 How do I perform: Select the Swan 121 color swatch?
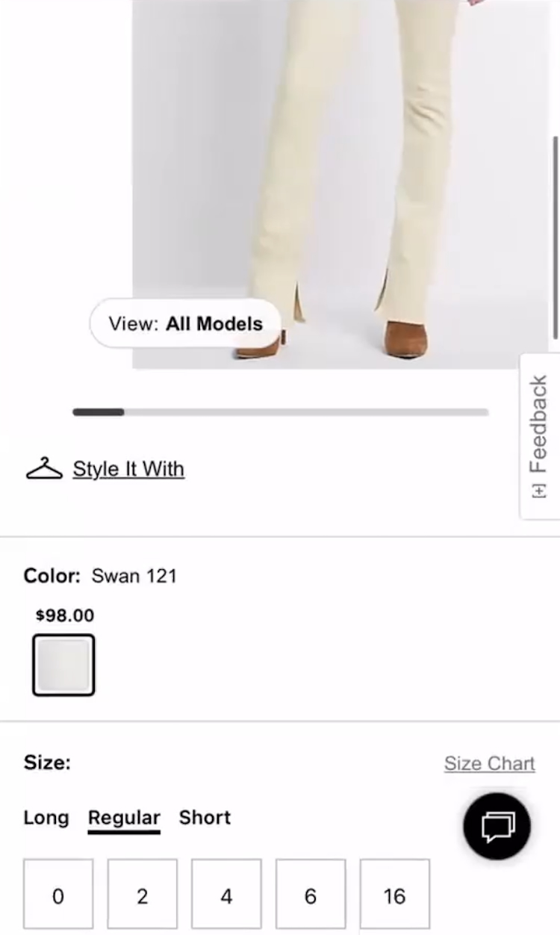tap(63, 665)
